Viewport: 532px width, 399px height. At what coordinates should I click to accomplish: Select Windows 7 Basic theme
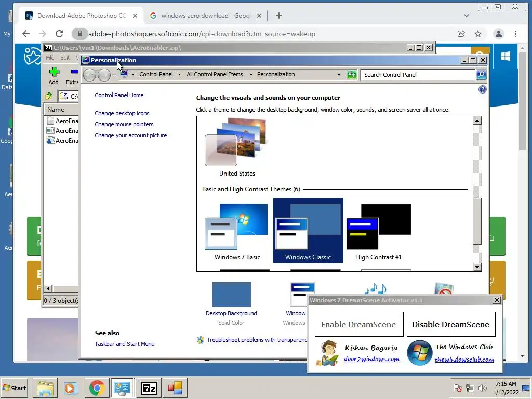pos(237,231)
